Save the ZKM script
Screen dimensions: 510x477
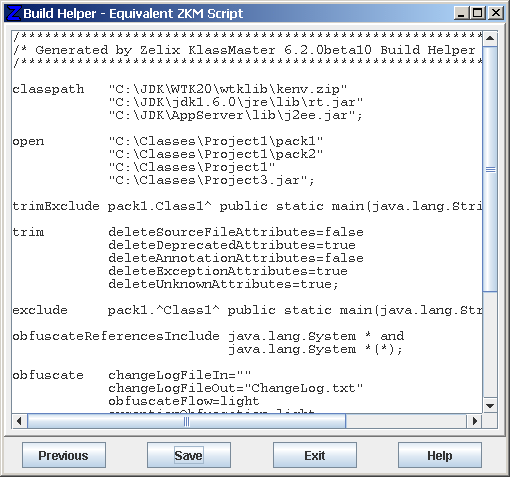point(189,455)
